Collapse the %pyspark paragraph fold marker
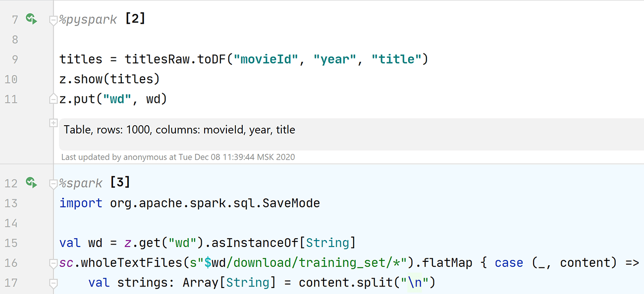This screenshot has width=644, height=294. (54, 20)
